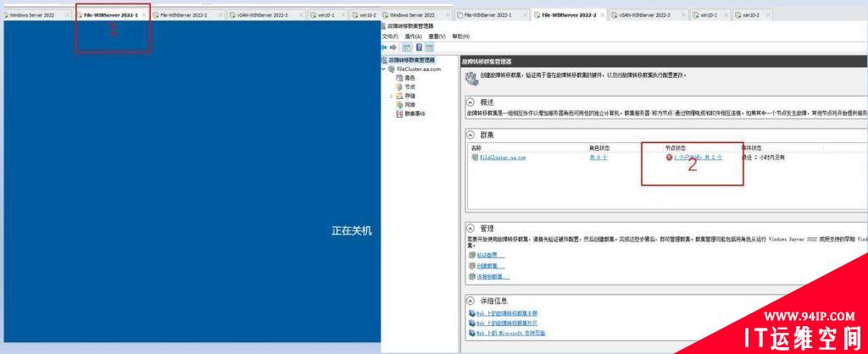Click the 网络 networks icon in tree
The height and width of the screenshot is (354, 868).
[400, 104]
